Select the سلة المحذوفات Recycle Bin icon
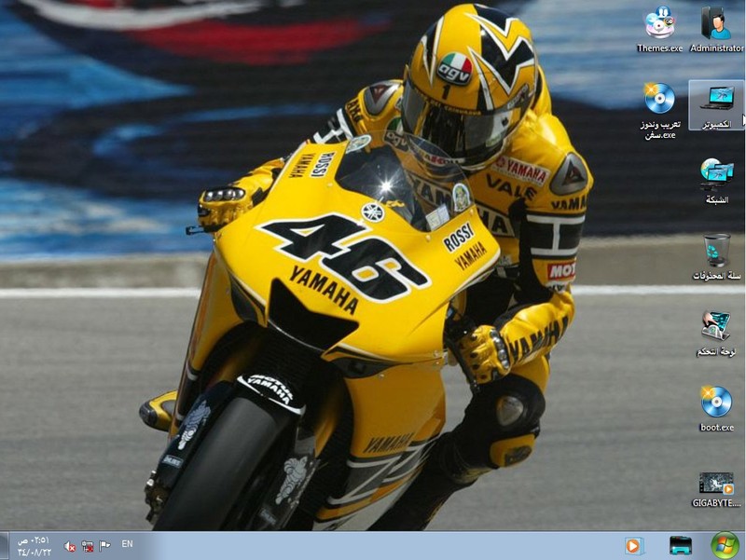746x560 pixels. (716, 257)
